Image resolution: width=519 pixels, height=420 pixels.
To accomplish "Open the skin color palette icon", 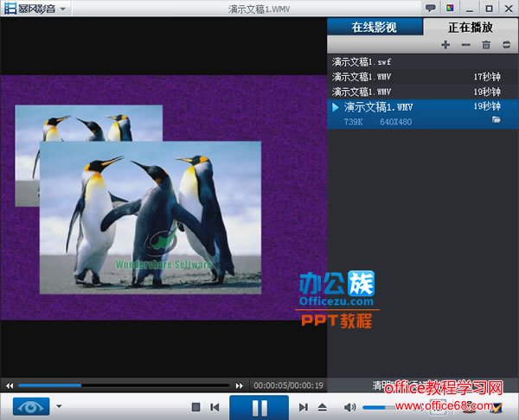I will [450, 8].
